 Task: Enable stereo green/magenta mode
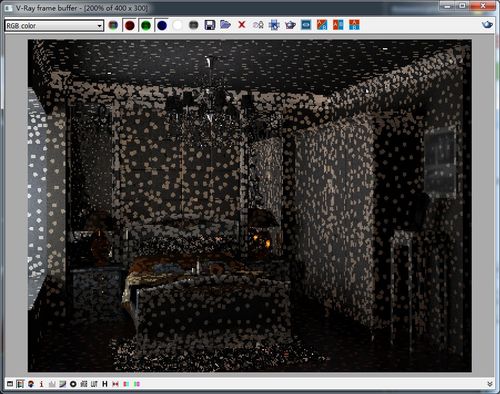coord(137,384)
